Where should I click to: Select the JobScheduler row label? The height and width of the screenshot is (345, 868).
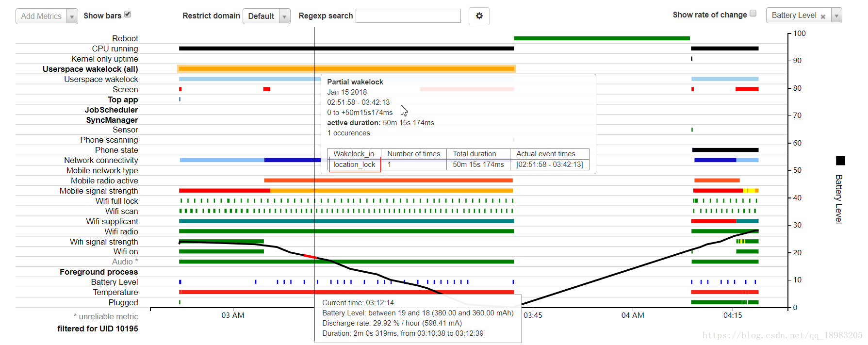click(x=111, y=110)
